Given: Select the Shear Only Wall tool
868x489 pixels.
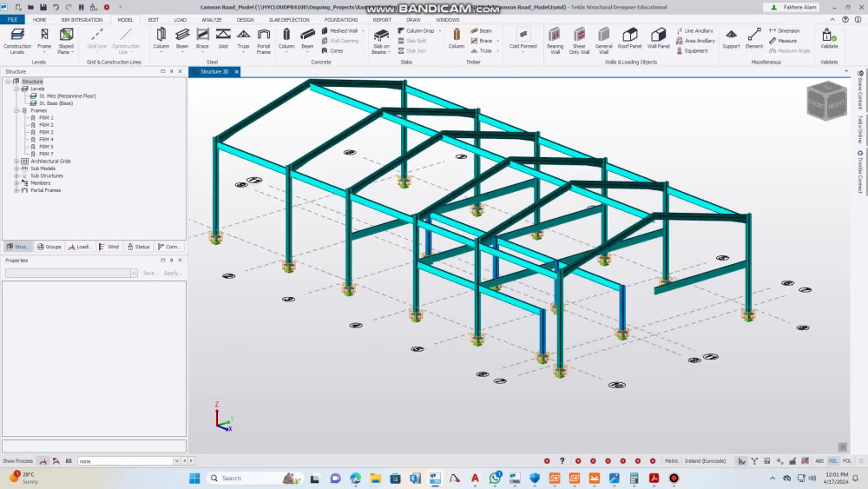Looking at the screenshot, I should (579, 41).
